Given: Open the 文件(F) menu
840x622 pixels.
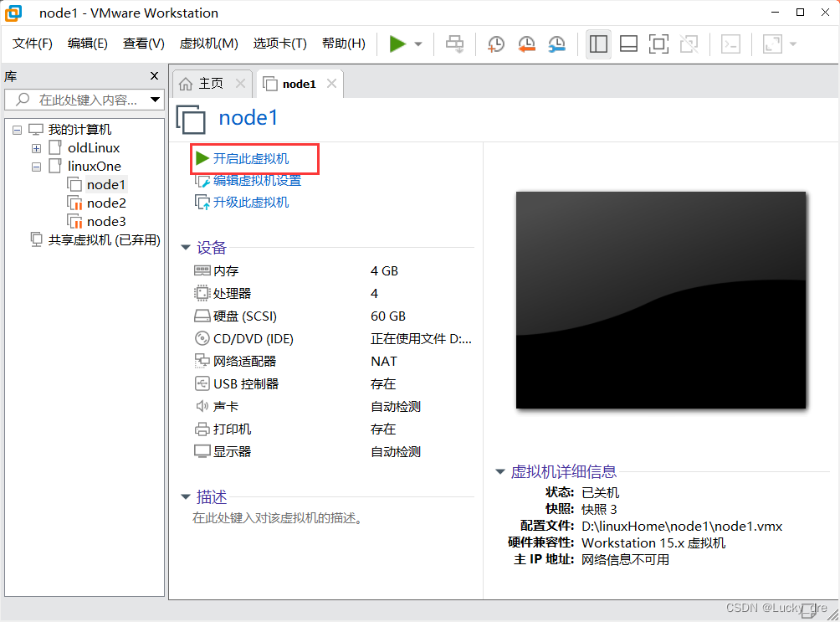Looking at the screenshot, I should 32,44.
